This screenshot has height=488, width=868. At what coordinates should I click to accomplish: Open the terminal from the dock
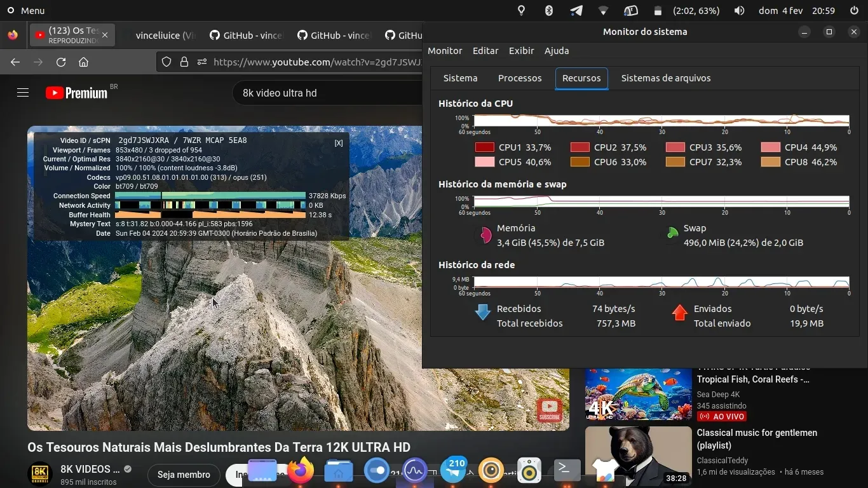point(567,471)
